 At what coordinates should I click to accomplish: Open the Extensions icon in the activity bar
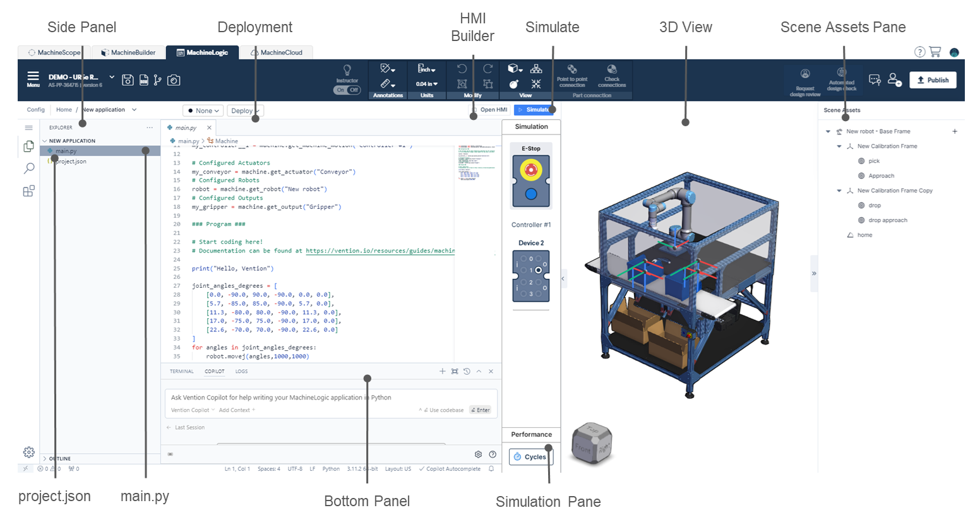pyautogui.click(x=29, y=191)
